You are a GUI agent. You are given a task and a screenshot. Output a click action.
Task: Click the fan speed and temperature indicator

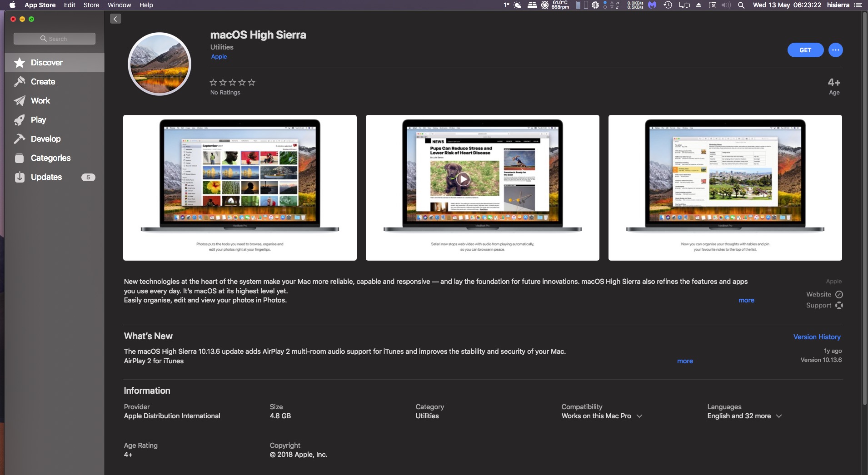click(555, 5)
